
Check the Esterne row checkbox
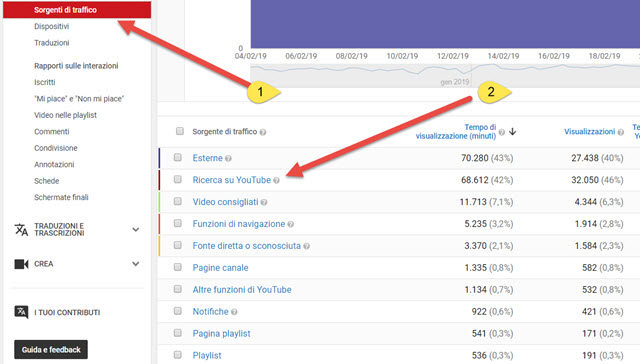tap(178, 157)
